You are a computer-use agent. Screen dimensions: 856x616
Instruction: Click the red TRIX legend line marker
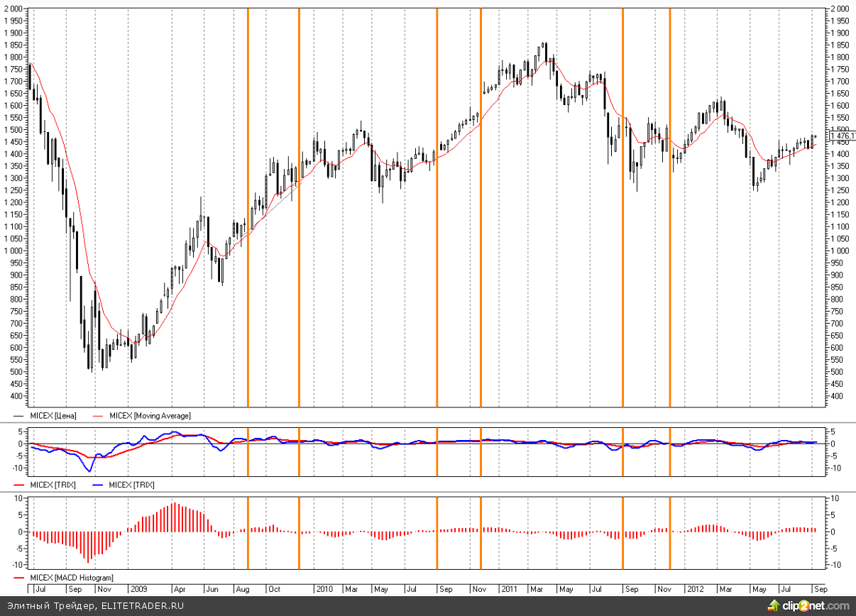(x=18, y=485)
